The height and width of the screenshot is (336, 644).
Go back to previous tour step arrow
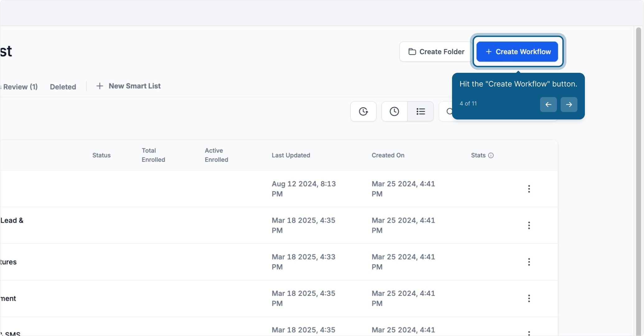point(548,105)
